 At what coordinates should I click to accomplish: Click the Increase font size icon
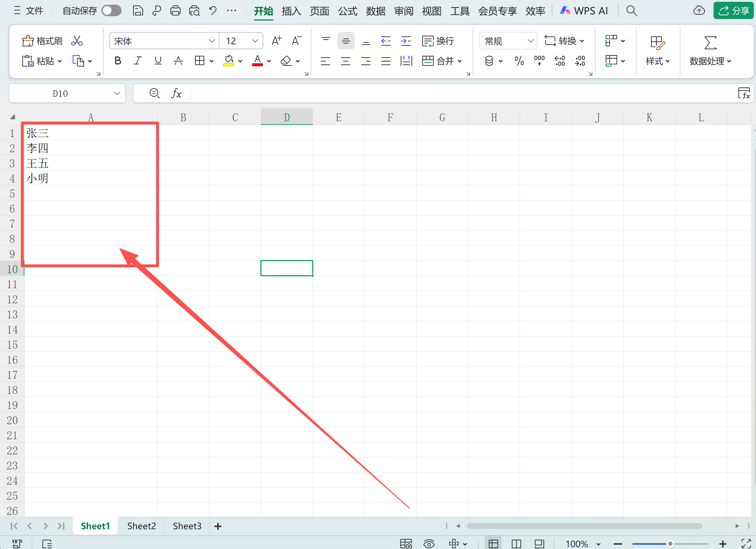click(276, 41)
